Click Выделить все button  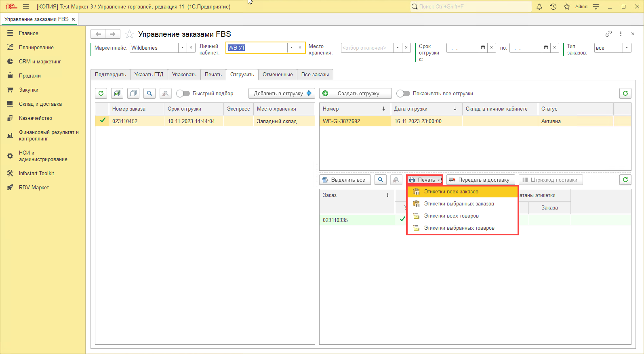[345, 180]
